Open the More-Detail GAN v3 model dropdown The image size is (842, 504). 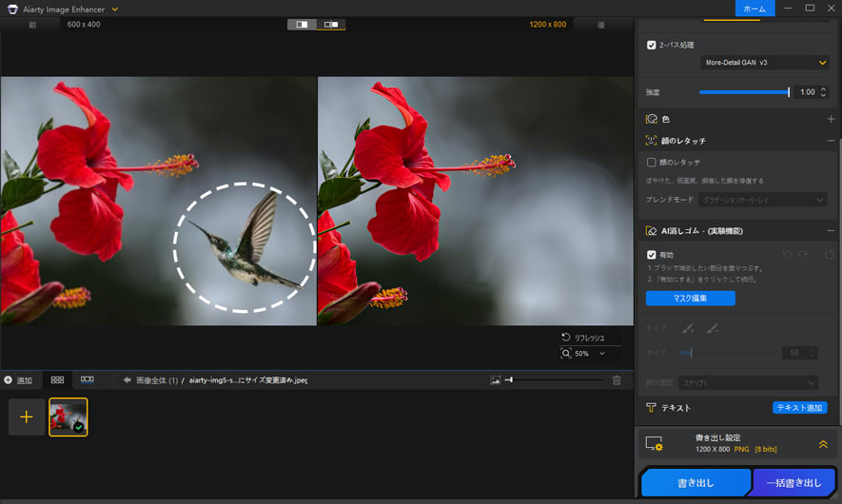coord(765,63)
